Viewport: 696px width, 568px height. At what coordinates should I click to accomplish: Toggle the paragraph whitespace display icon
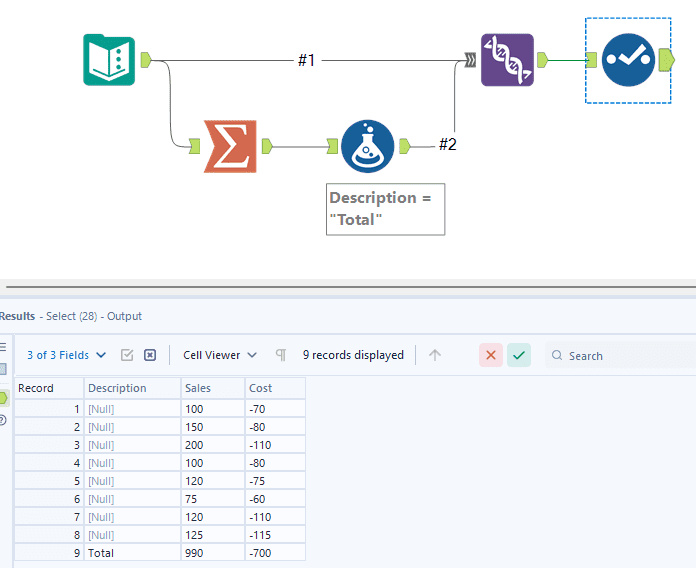(281, 355)
